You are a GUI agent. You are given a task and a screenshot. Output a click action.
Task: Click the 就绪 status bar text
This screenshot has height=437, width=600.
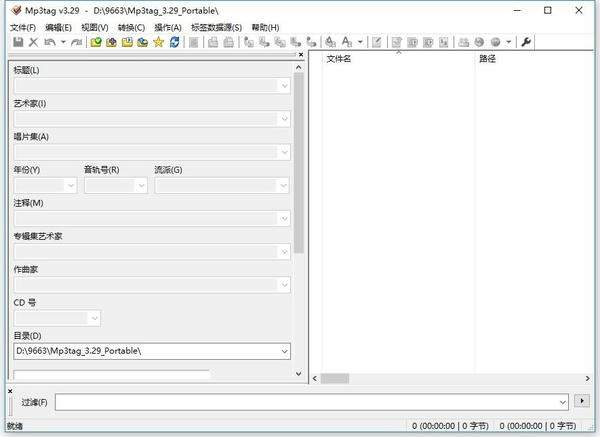[x=15, y=426]
